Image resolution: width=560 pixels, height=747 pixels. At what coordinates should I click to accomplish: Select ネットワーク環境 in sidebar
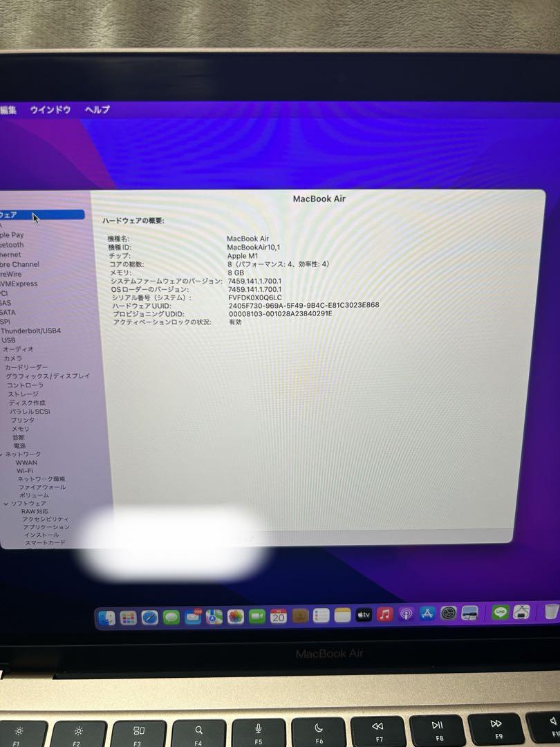(x=41, y=479)
